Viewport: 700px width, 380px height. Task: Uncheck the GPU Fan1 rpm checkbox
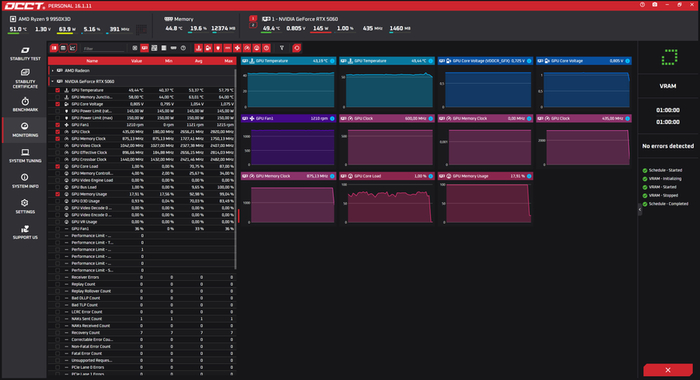coord(58,125)
